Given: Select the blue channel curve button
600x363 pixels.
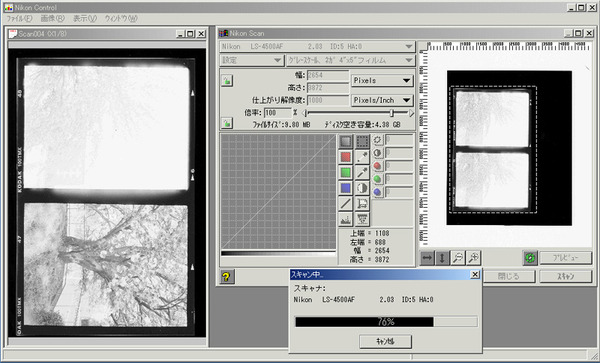Looking at the screenshot, I should [346, 188].
